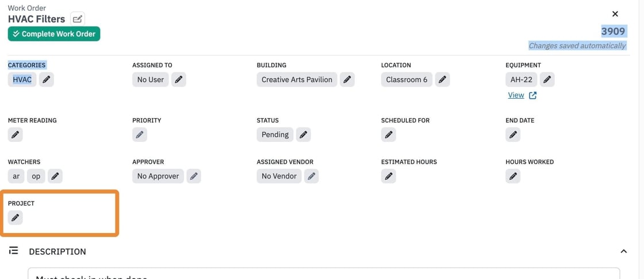
Task: Edit the Categories pencil icon next to HVAC
Action: pyautogui.click(x=47, y=80)
